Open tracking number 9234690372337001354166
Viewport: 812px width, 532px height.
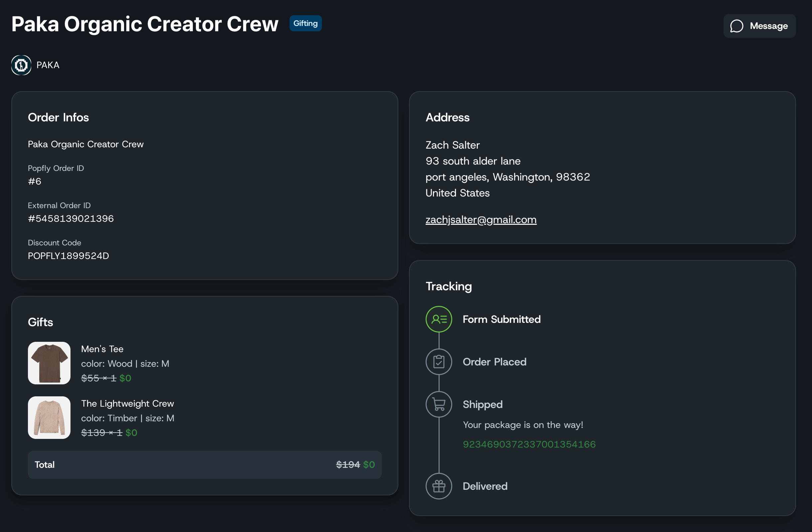click(529, 444)
